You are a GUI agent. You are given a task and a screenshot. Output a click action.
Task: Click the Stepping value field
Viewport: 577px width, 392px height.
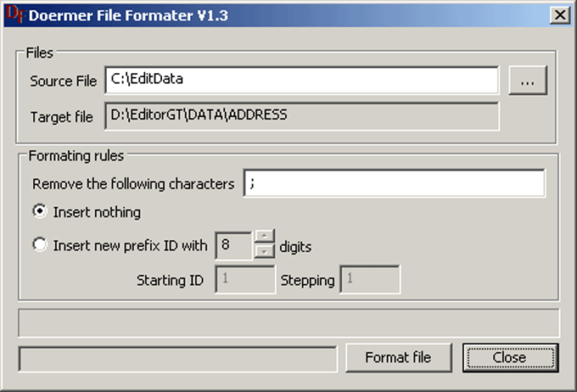[370, 280]
